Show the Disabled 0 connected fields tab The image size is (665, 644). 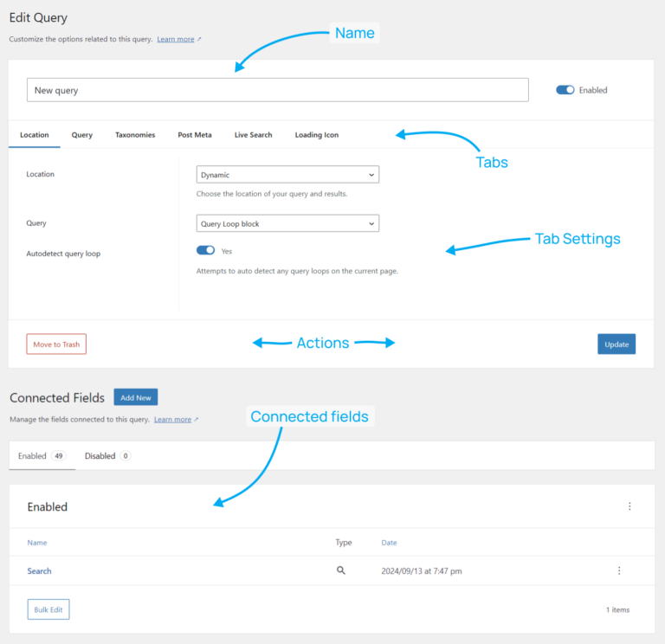pos(107,456)
